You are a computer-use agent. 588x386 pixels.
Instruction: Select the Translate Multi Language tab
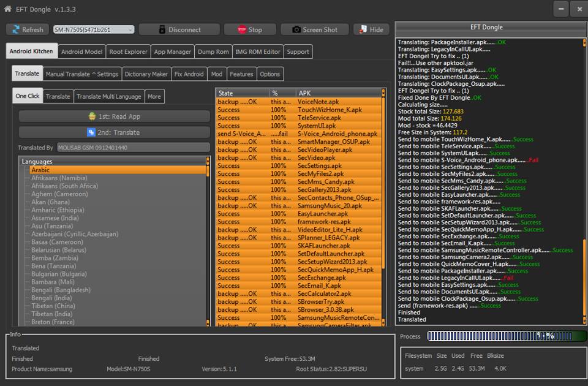(x=109, y=96)
